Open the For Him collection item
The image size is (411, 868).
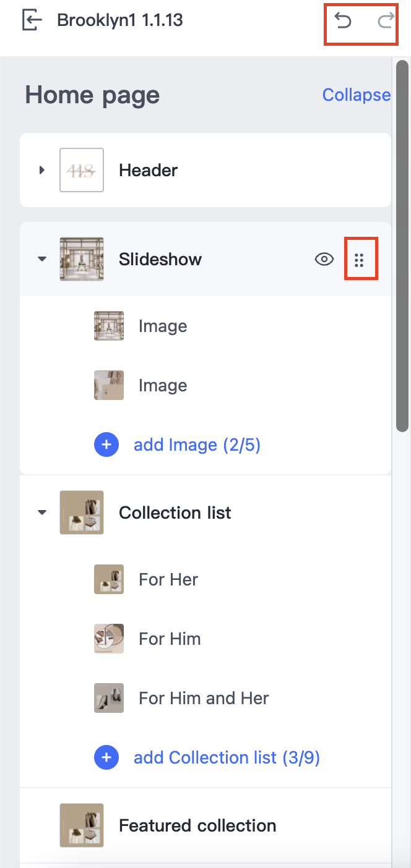pos(170,639)
